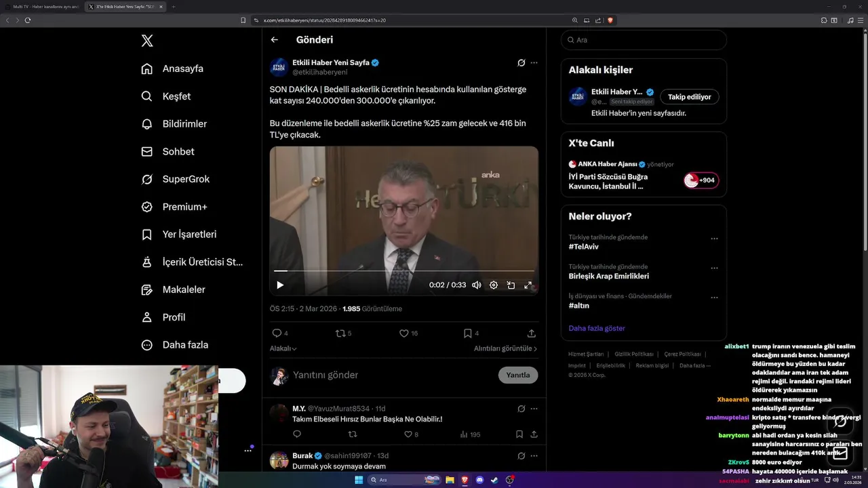Join the ANKA Haber Ajansı live +904
The height and width of the screenshot is (488, 868).
(701, 180)
